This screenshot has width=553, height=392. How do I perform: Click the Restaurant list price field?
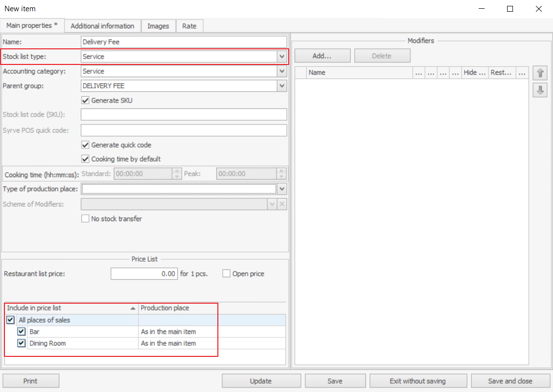coord(144,274)
